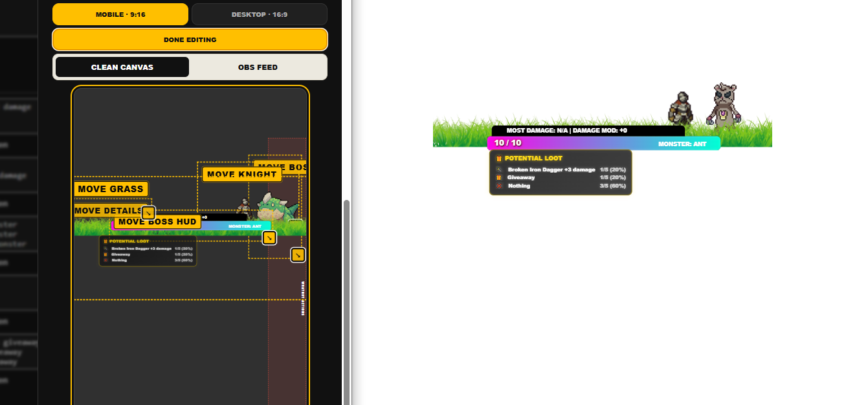Click the MOVE BOSS HUD handle
Viewport: 868px width, 405px height.
(x=157, y=222)
